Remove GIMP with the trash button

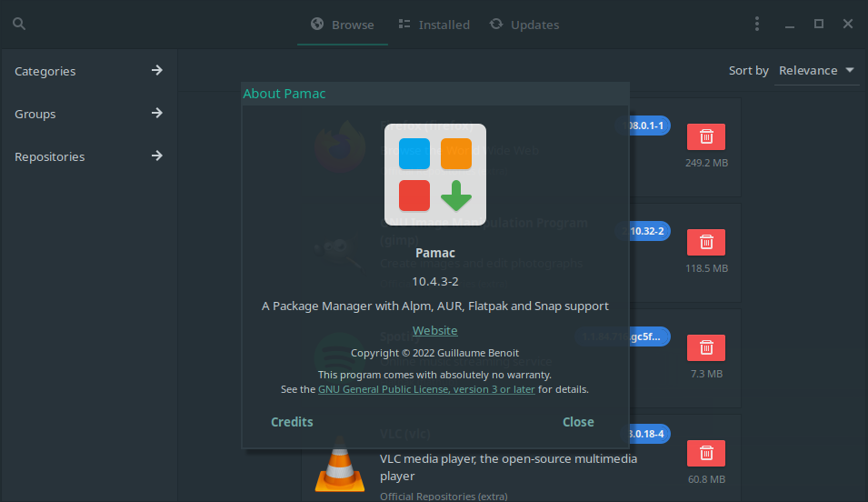(x=706, y=242)
